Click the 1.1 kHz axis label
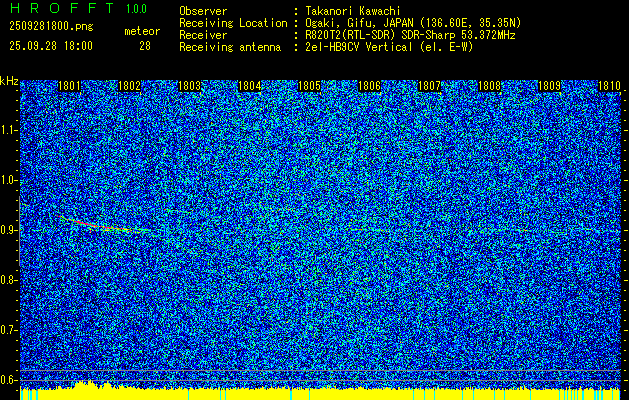Viewport: 629px width, 400px height. click(8, 131)
